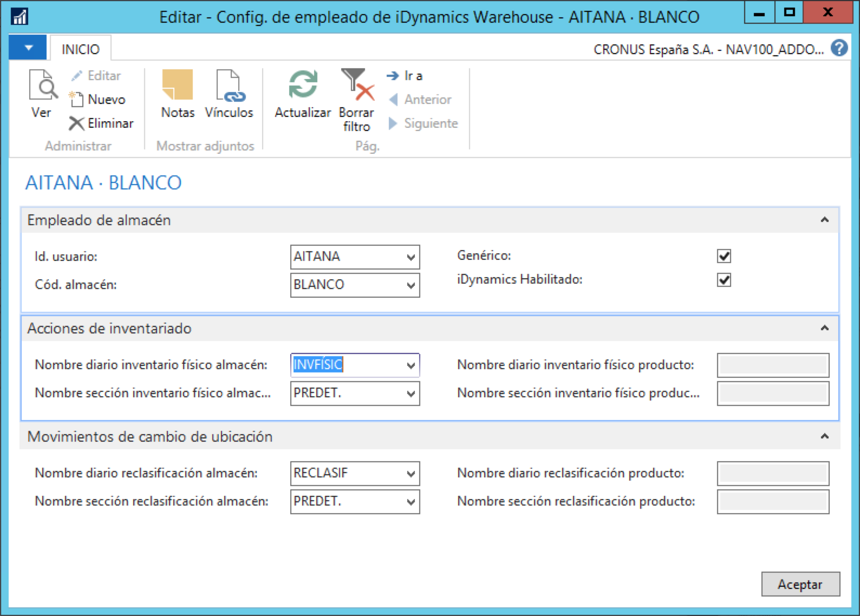The width and height of the screenshot is (860, 616).
Task: Open the sección reclasificación almacén PREDET. dropdown
Action: (x=411, y=502)
